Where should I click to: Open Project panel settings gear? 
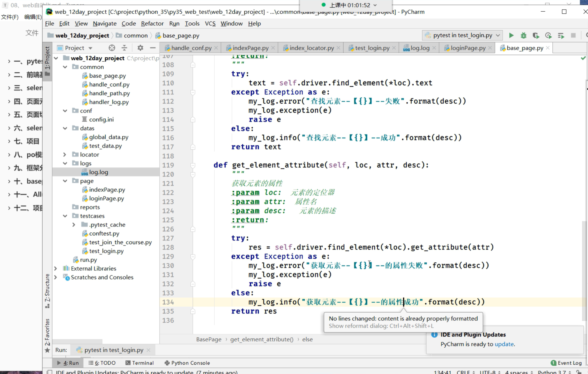click(x=140, y=48)
